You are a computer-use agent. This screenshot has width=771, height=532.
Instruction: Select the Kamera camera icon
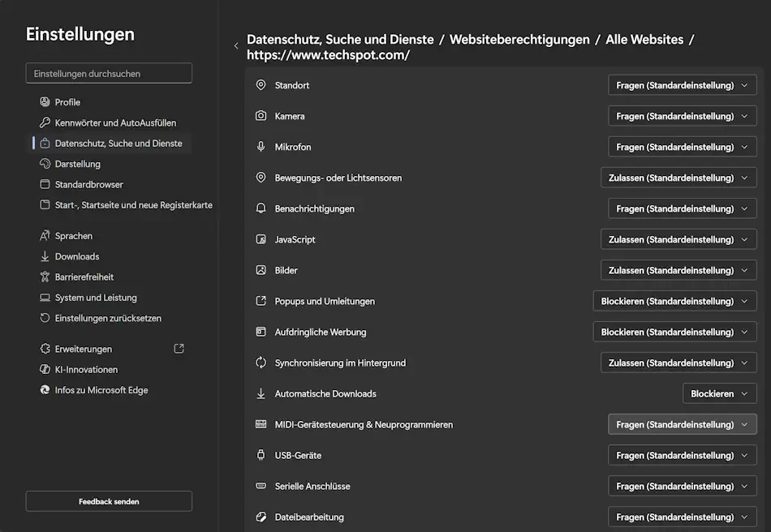coord(261,115)
